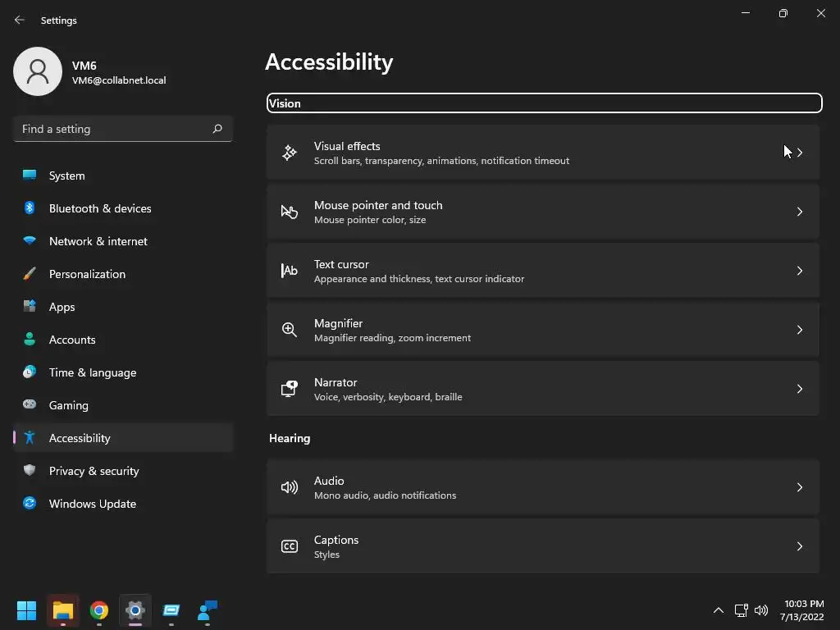Click the Find a setting search box

click(x=113, y=129)
